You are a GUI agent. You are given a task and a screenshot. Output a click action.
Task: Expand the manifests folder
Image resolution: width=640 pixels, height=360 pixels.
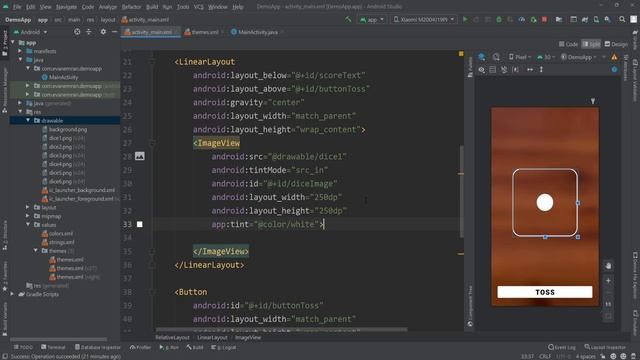(x=20, y=51)
